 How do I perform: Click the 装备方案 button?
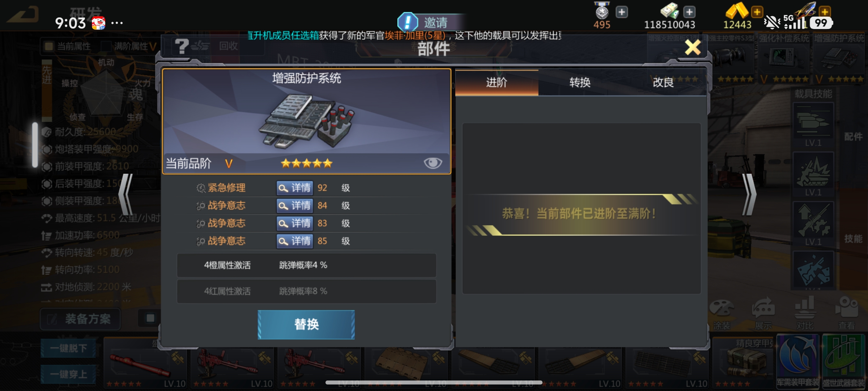[80, 319]
